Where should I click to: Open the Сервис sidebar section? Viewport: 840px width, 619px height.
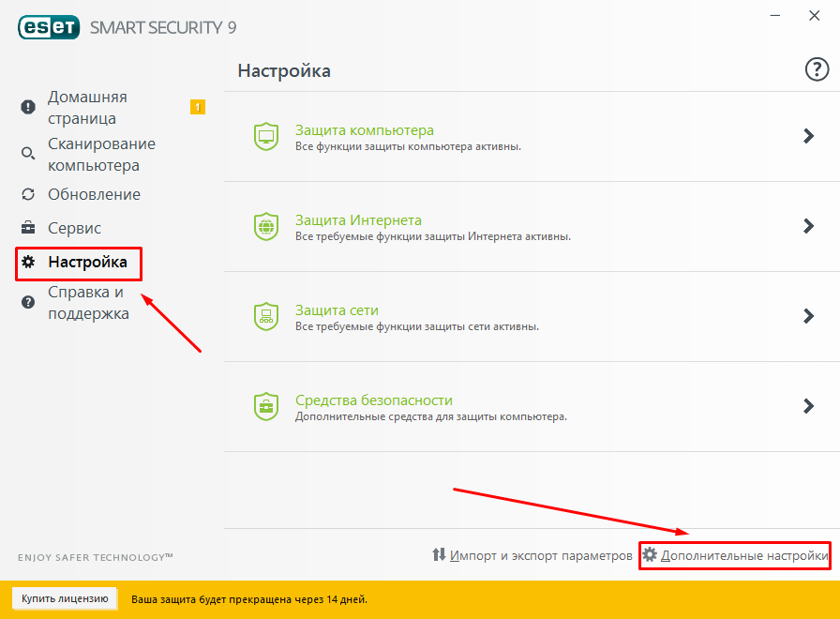click(74, 228)
